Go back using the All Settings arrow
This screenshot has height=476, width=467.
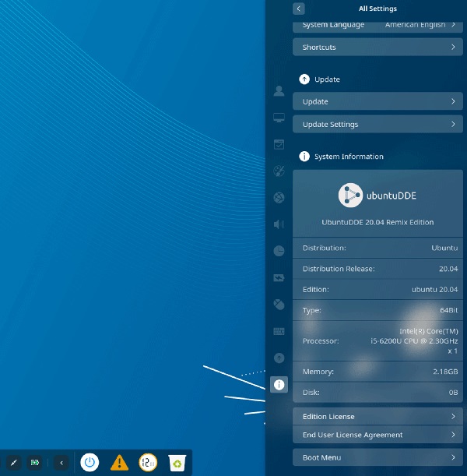click(x=299, y=9)
